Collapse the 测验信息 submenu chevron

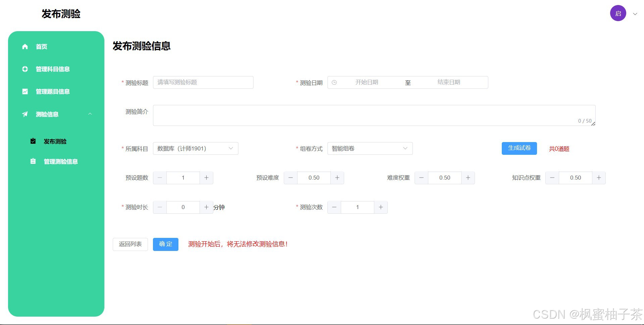tap(90, 114)
